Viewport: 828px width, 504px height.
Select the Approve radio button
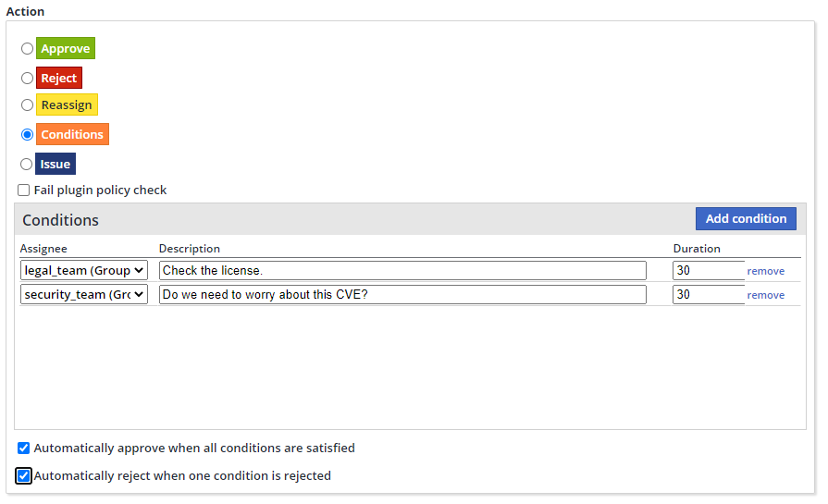click(x=27, y=49)
